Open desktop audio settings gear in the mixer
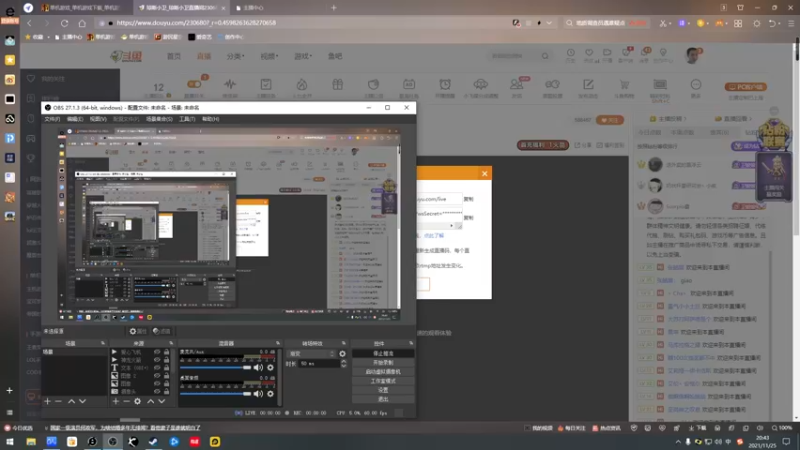 click(270, 393)
